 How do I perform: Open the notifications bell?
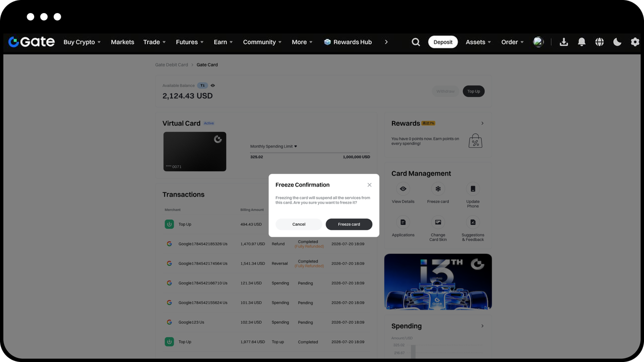pos(582,42)
